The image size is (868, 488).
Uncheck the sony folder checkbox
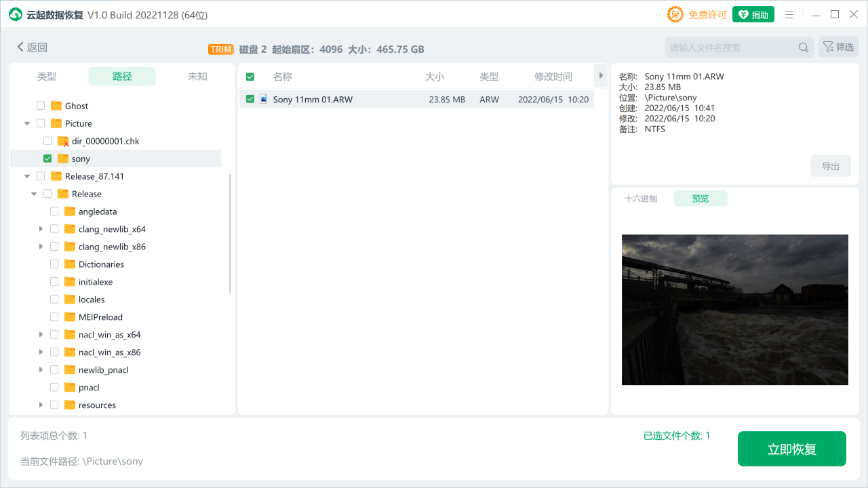pos(47,158)
